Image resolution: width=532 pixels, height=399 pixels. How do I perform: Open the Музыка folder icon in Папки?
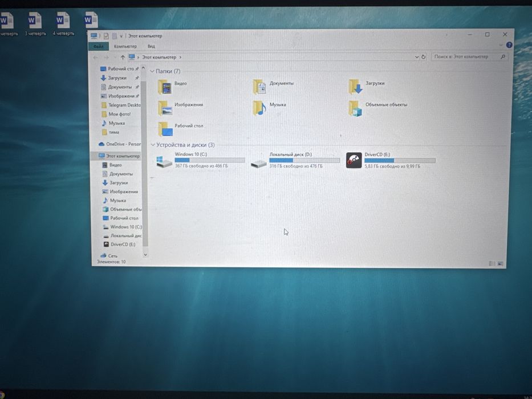point(259,108)
